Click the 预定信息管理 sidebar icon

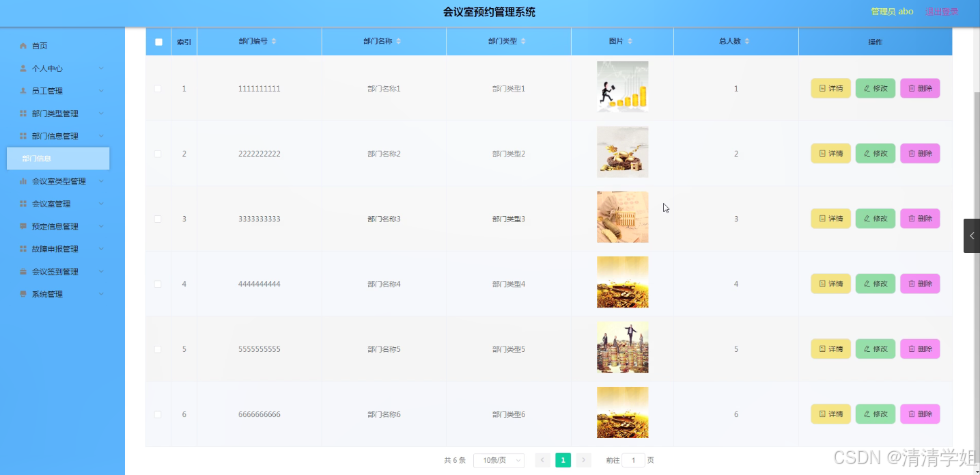click(24, 226)
